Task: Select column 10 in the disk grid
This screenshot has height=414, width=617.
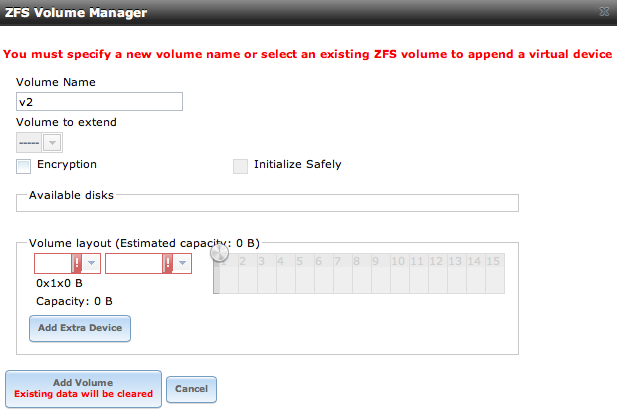Action: coord(400,273)
